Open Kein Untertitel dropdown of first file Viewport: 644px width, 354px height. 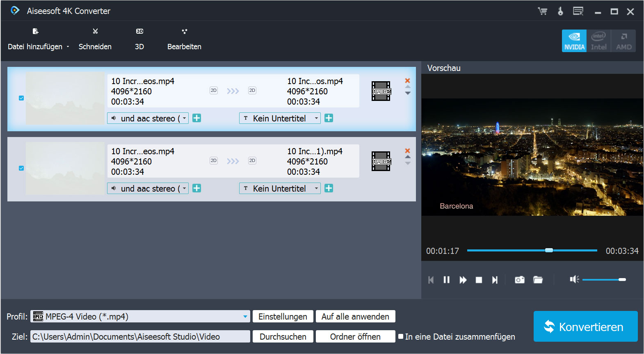click(280, 119)
